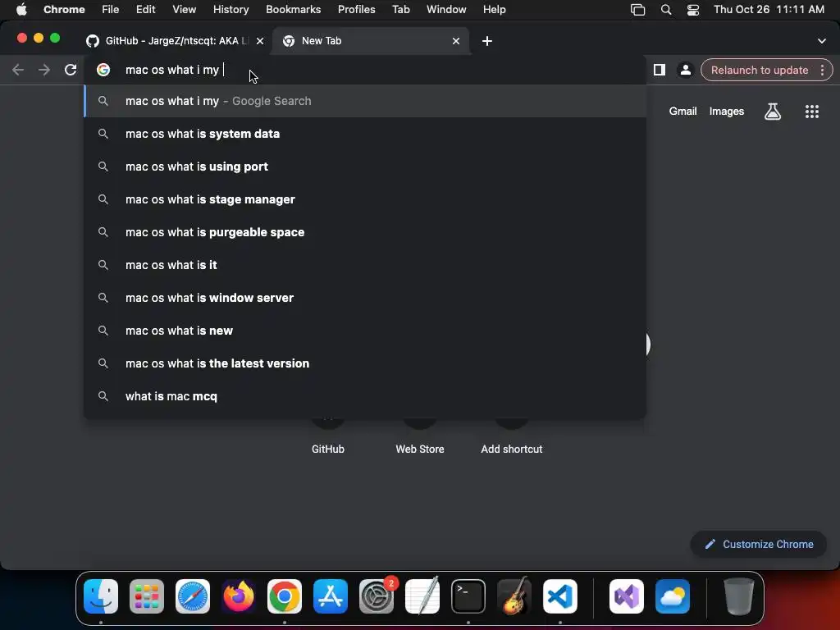The height and width of the screenshot is (630, 840).
Task: Open the File menu
Action: point(111,9)
